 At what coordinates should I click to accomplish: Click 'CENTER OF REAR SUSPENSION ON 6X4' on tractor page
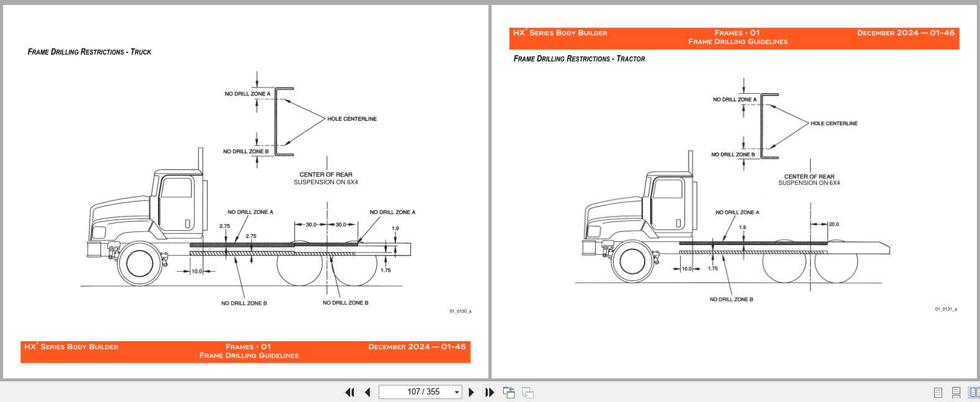(809, 180)
